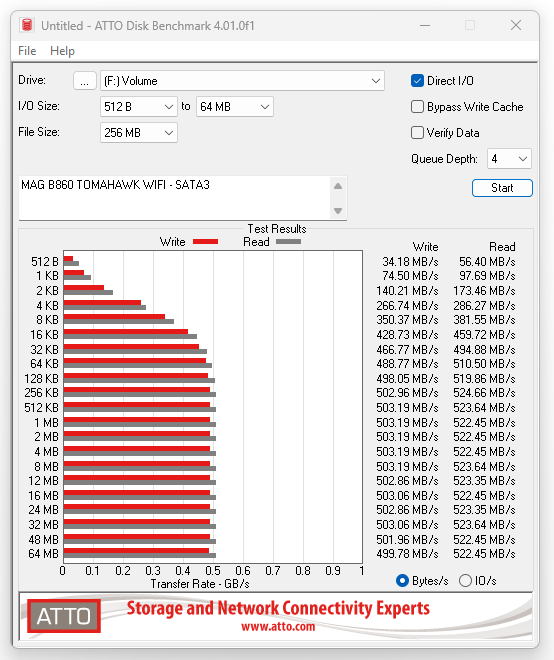This screenshot has width=554, height=660.
Task: Click the 128 KB row label in chart
Action: click(41, 378)
